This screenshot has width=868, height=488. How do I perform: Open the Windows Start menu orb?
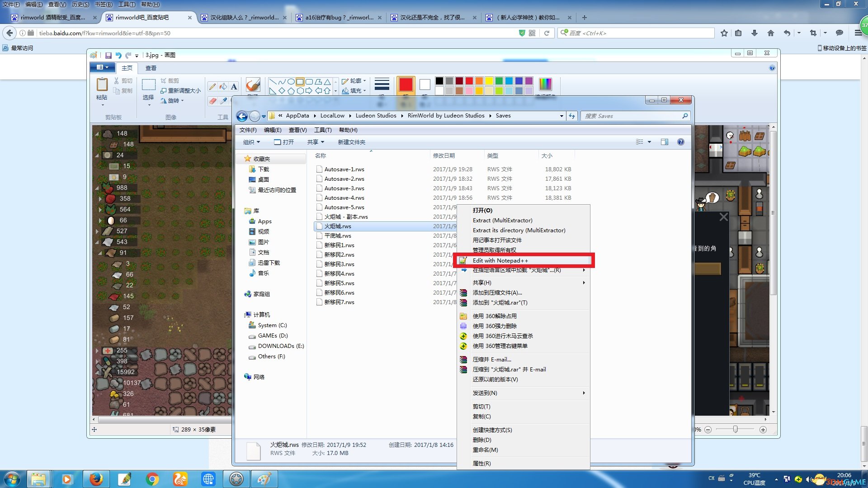(12, 479)
